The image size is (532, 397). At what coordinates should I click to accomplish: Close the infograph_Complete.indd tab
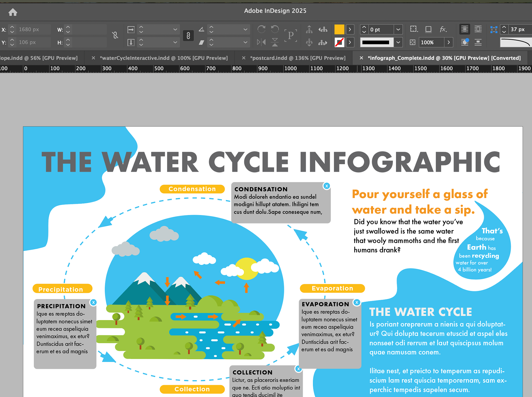tap(361, 58)
